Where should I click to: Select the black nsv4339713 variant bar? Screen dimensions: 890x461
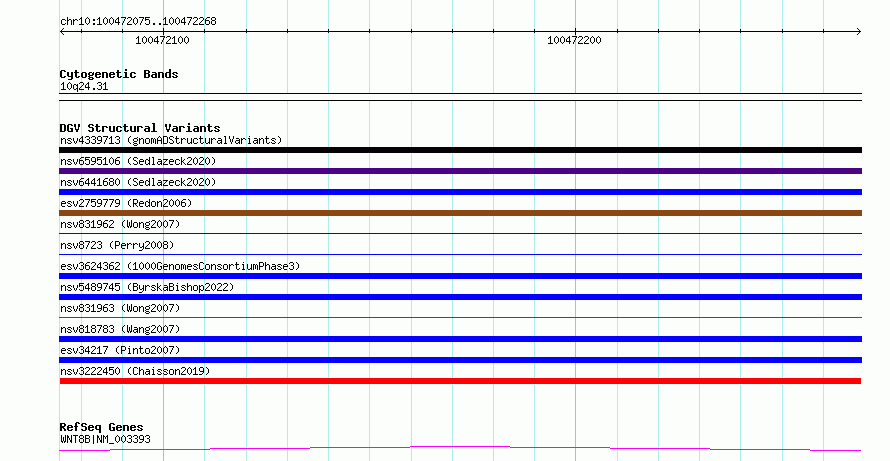click(x=460, y=150)
